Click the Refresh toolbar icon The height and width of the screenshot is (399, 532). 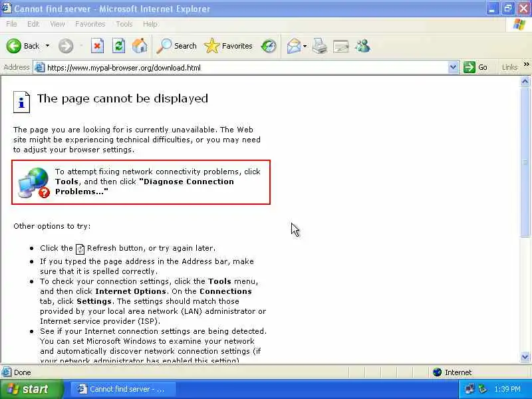click(118, 46)
